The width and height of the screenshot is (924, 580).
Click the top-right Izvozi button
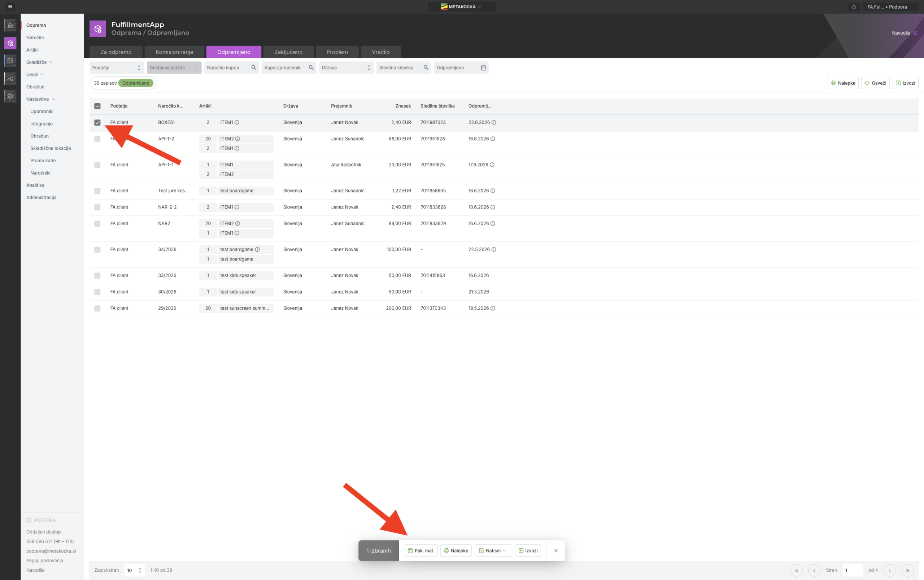coord(905,83)
